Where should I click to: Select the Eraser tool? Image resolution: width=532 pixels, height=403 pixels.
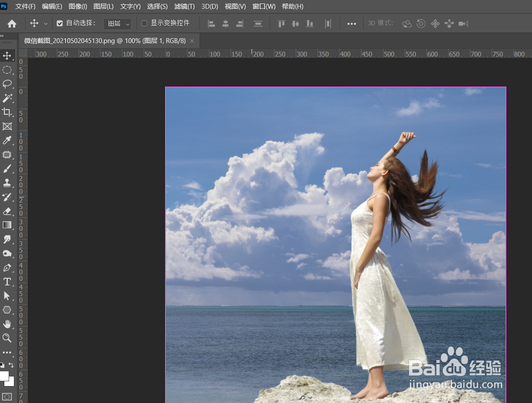click(7, 211)
